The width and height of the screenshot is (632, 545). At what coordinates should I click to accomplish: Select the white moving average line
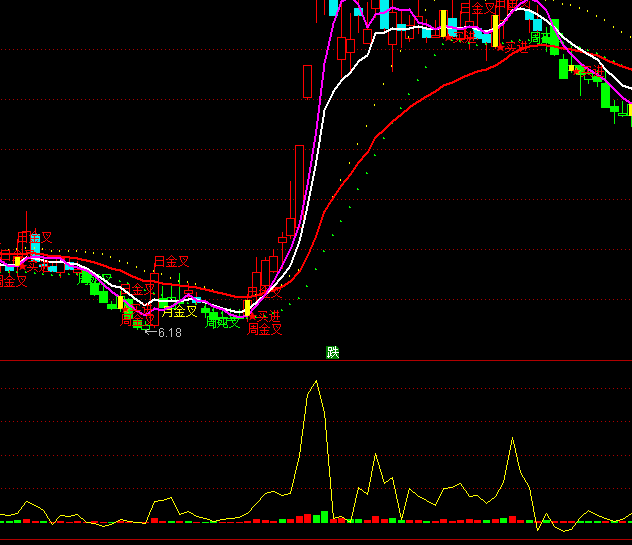coord(340,75)
